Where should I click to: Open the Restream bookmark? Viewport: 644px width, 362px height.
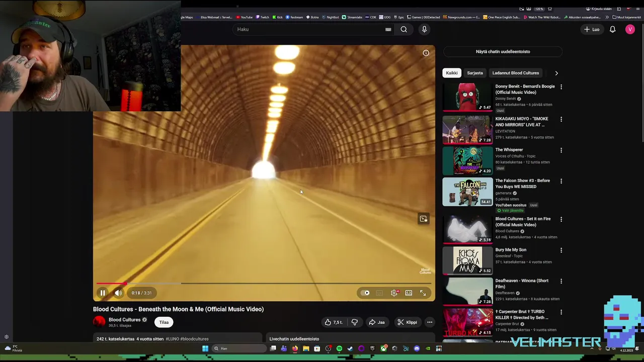(294, 17)
